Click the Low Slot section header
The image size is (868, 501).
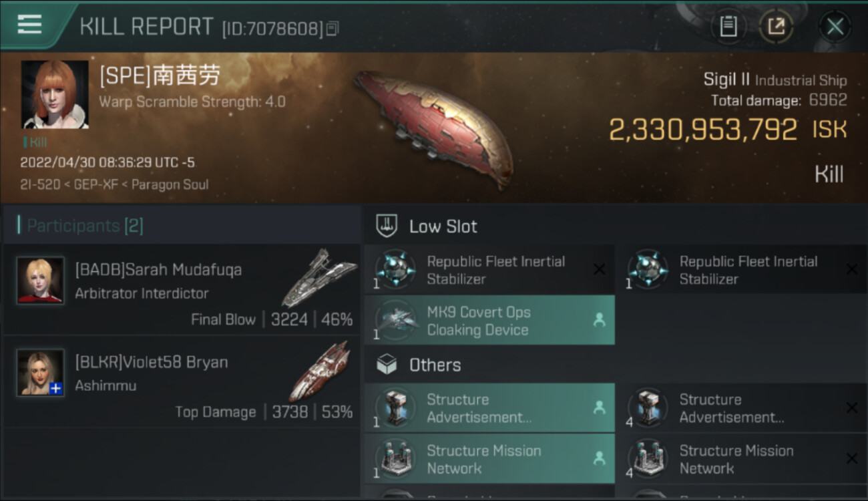[443, 226]
